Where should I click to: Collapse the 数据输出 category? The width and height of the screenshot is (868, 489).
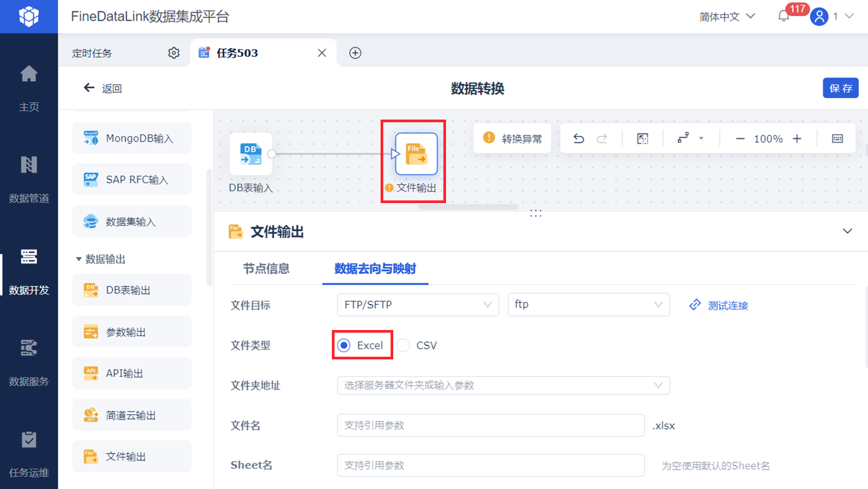point(79,259)
